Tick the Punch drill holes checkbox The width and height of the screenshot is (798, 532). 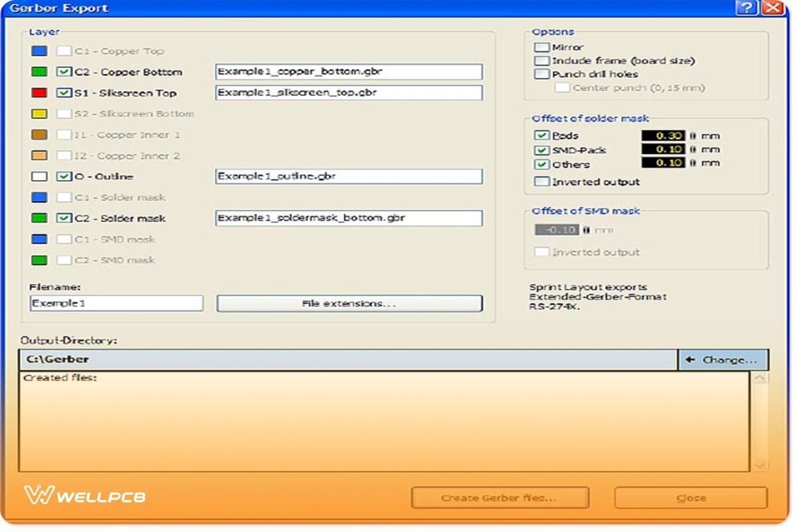[x=542, y=74]
